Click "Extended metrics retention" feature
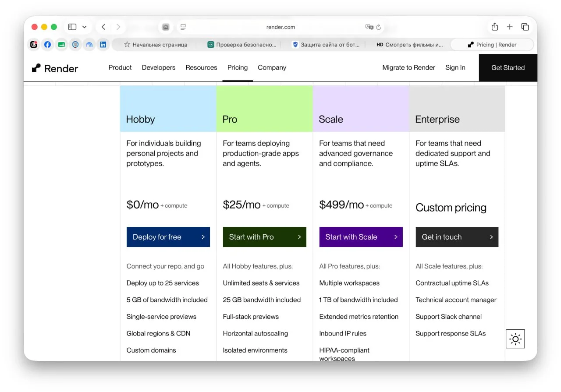Screen dimensions: 561x392 pyautogui.click(x=359, y=317)
